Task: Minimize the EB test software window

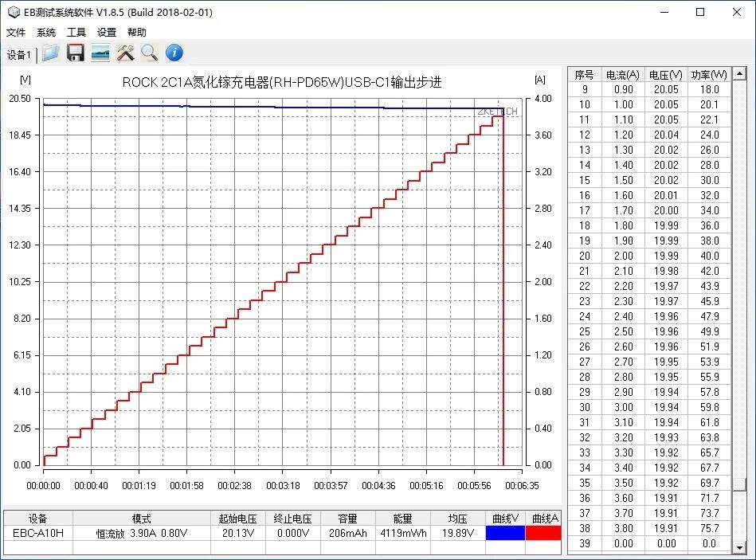Action: pos(664,12)
